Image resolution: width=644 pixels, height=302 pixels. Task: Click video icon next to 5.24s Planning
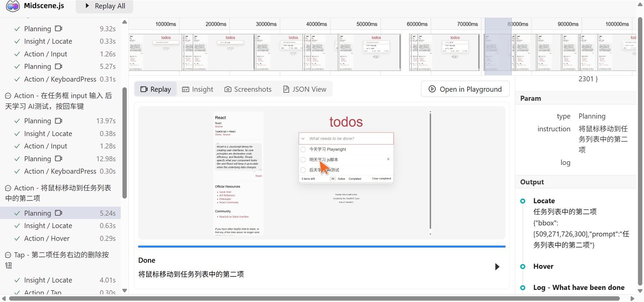click(x=59, y=213)
